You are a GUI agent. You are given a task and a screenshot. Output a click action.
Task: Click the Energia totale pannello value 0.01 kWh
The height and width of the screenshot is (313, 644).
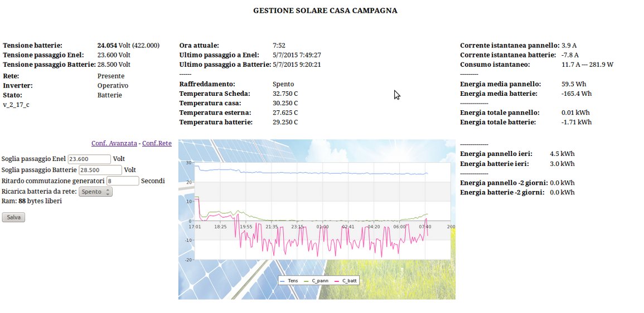point(574,113)
